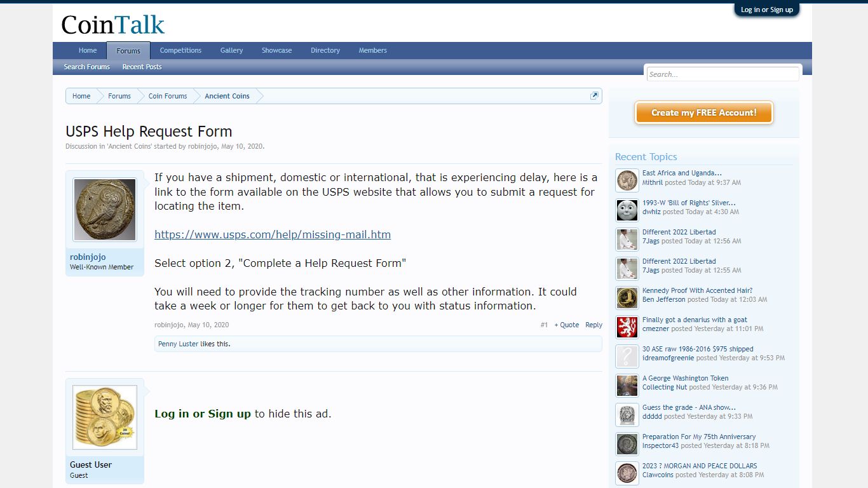Viewport: 868px width, 488px height.
Task: Open Clawcoins' avatar beside Morgan topic
Action: (627, 473)
